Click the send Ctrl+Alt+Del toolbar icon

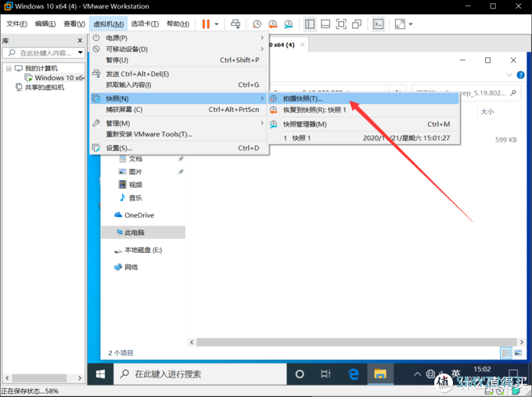pyautogui.click(x=235, y=24)
